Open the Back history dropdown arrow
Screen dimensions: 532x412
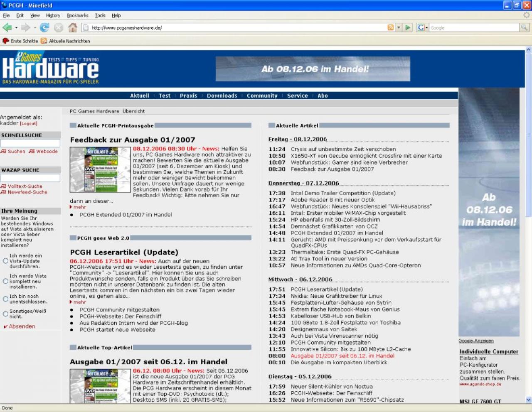[16, 28]
